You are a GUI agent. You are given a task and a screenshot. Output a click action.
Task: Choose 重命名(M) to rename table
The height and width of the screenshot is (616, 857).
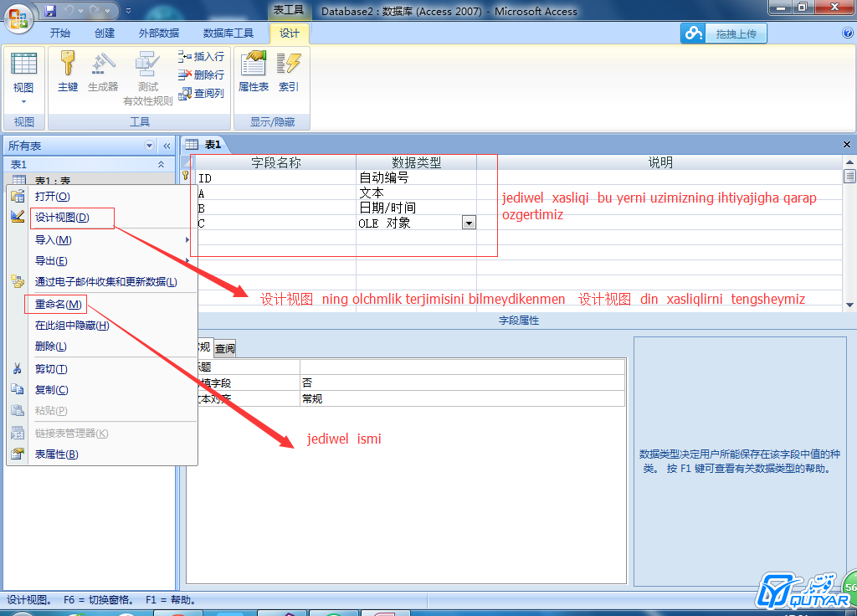click(102, 305)
